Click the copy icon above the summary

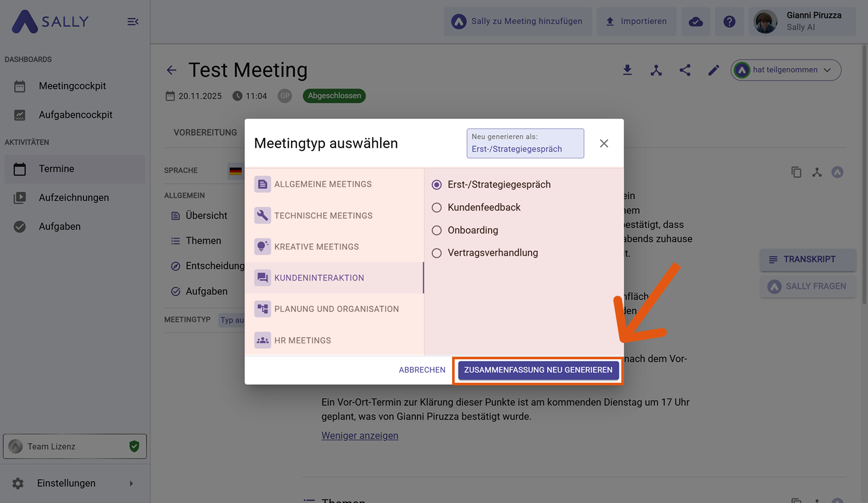796,172
